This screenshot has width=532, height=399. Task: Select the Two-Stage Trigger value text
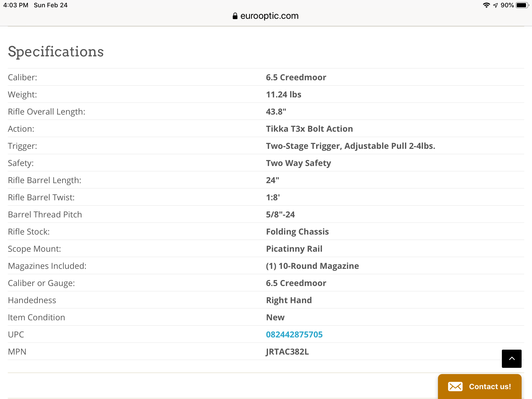[350, 146]
